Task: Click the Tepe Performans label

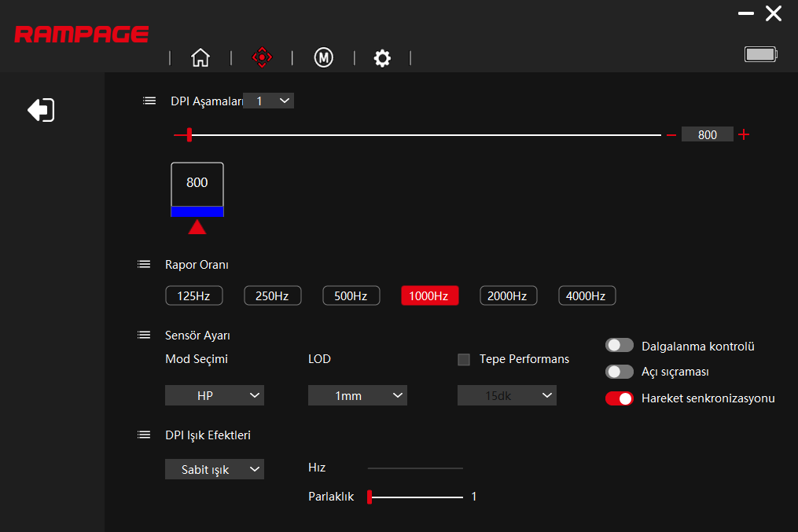Action: pyautogui.click(x=524, y=359)
